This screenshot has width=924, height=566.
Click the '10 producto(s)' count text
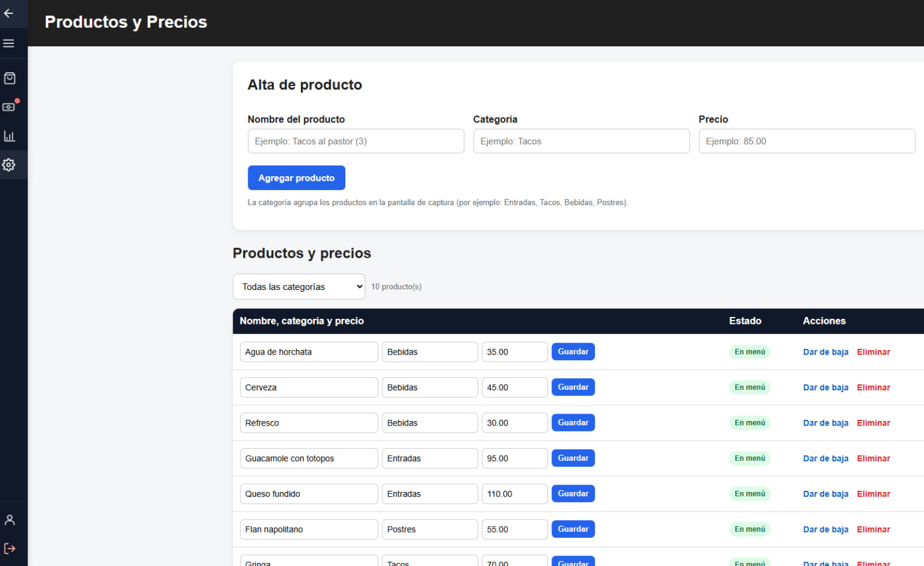coord(396,286)
